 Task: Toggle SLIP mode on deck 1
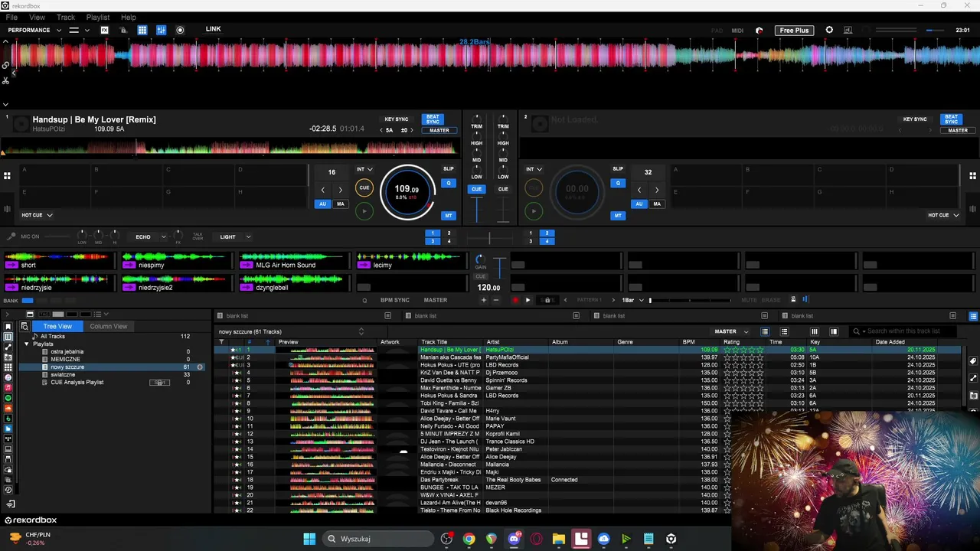449,168
